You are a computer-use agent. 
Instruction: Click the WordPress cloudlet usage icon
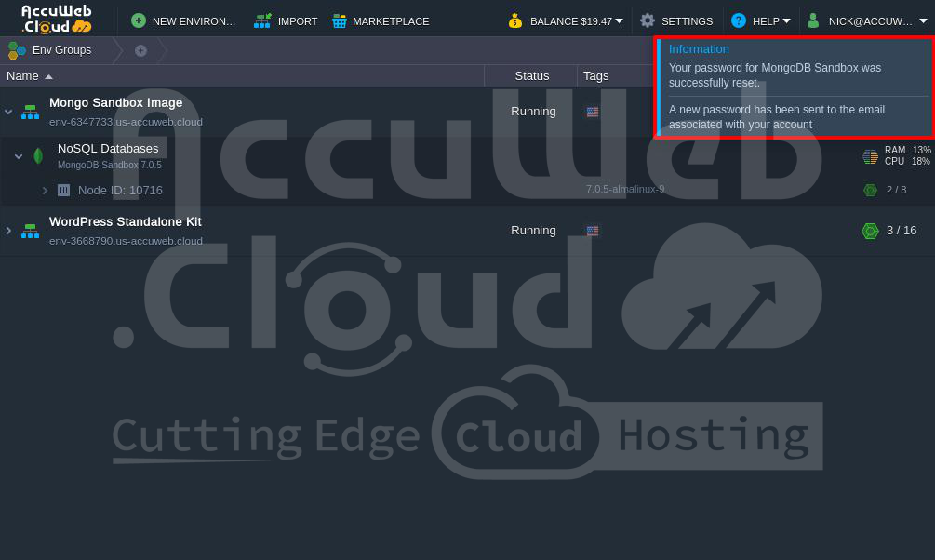coord(870,231)
